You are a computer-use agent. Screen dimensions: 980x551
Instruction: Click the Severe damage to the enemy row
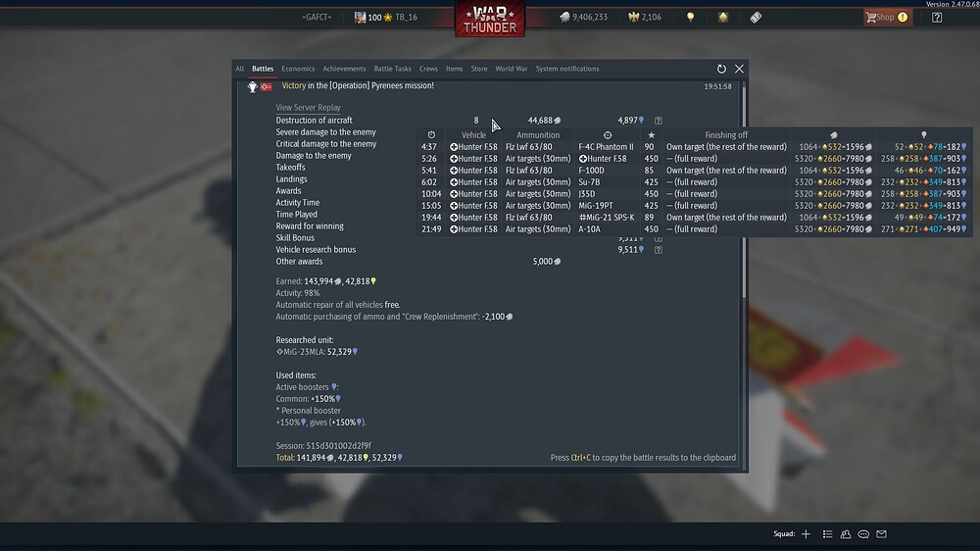(325, 132)
